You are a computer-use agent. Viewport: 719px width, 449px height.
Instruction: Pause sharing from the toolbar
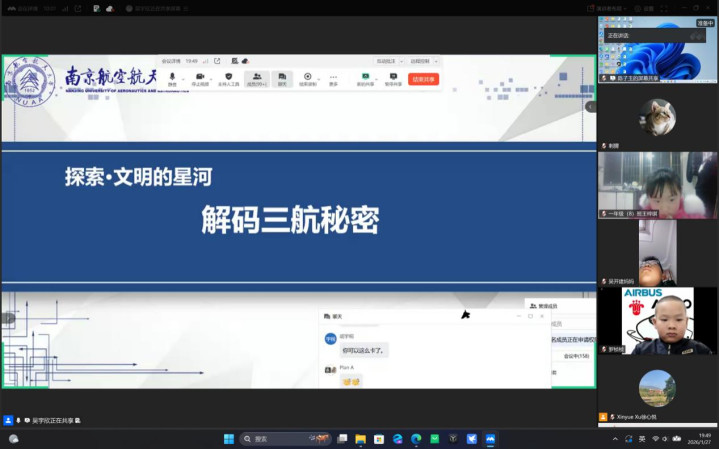(393, 79)
